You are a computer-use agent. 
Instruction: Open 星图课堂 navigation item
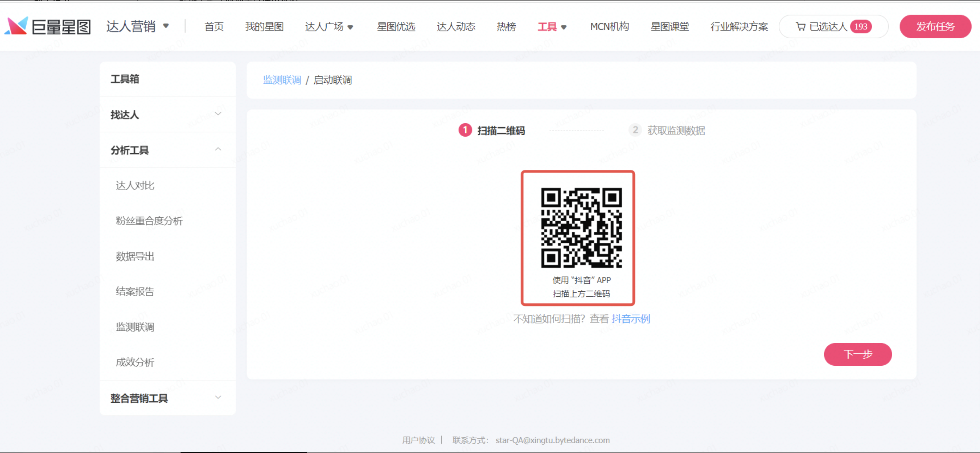coord(670,27)
